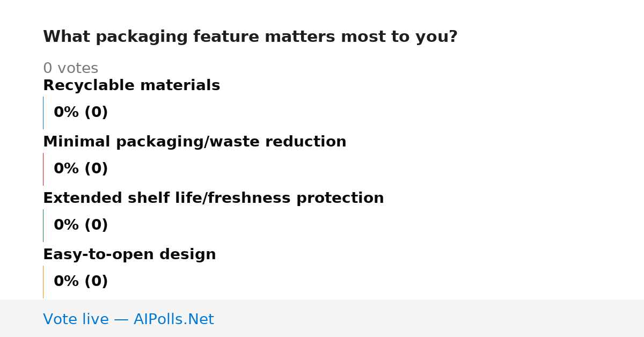Select the Extended shelf life/freshness protection label
644x337 pixels.
coord(214,199)
